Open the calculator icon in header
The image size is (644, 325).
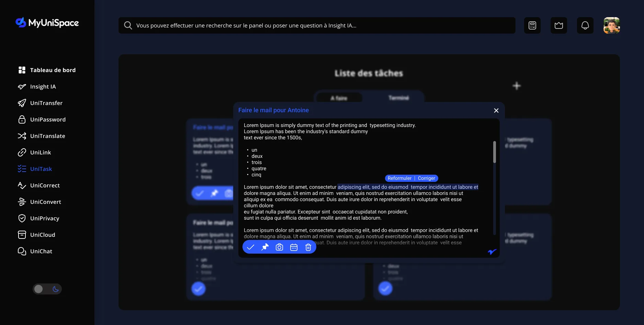coord(532,25)
